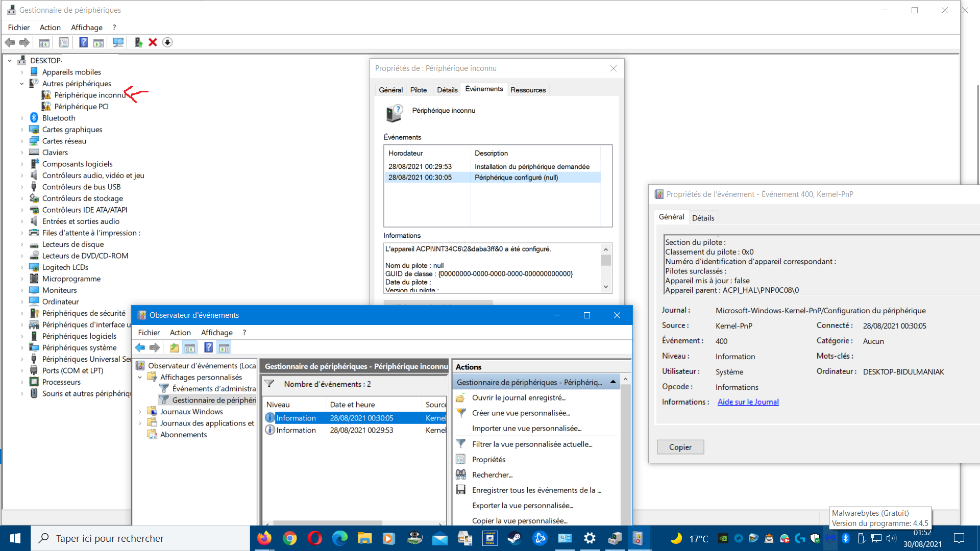Open Properties icon in Device Manager toolbar

click(64, 42)
